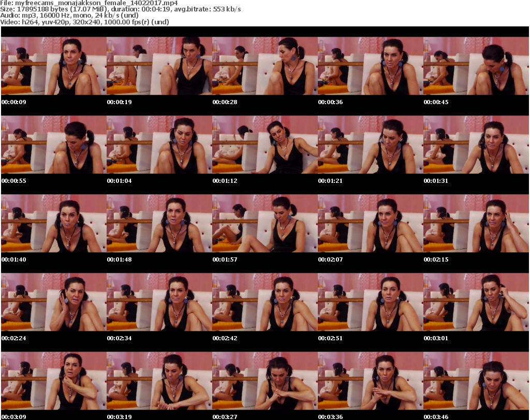The image size is (530, 420).
Task: Select the thumbnail frame at 00:02:51
Action: click(x=370, y=302)
